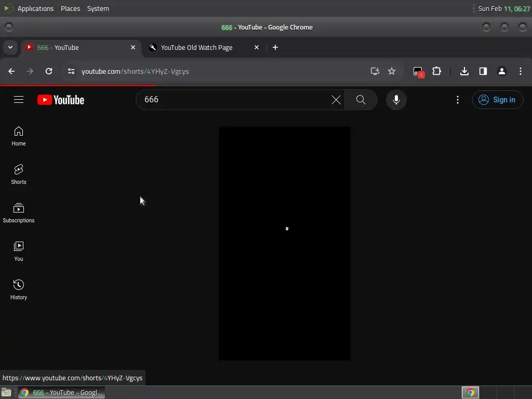532x399 pixels.
Task: Open the Applications menu
Action: [35, 8]
